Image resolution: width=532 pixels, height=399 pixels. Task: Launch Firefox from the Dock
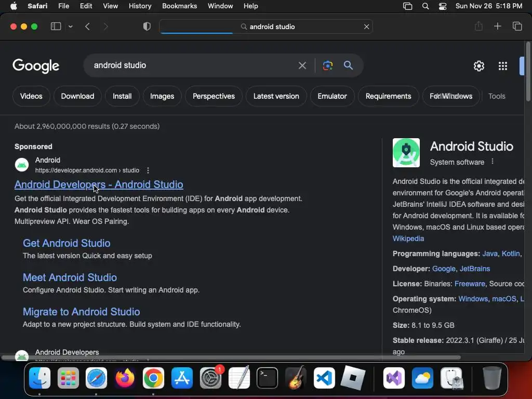click(x=125, y=378)
